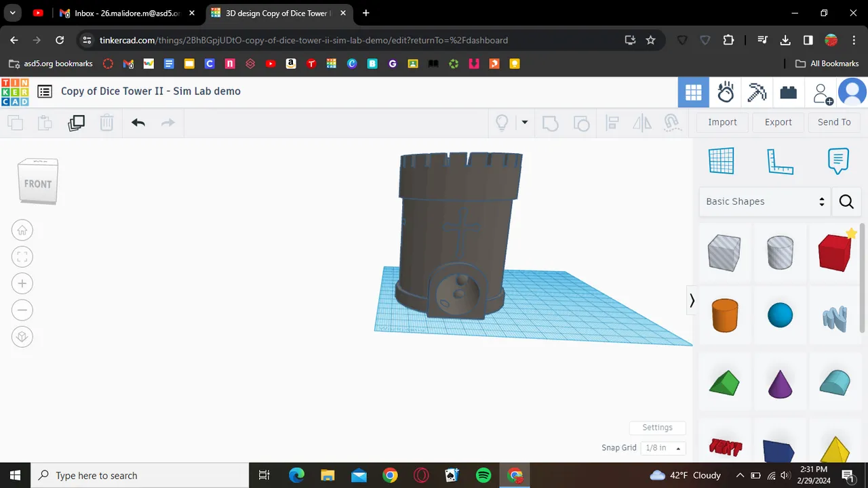Screen dimensions: 868x488
Task: Switch to the Gmail Inbox tab
Action: click(127, 13)
